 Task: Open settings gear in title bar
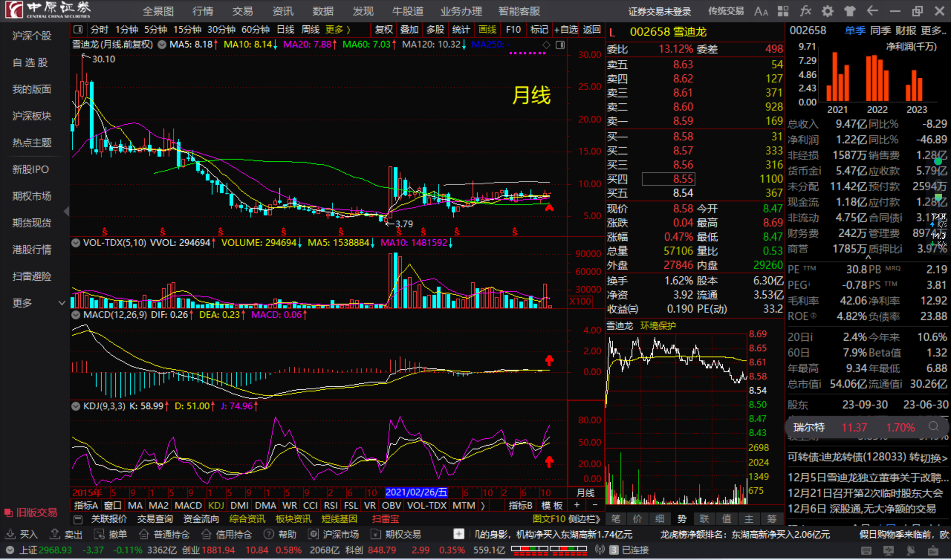tap(828, 11)
